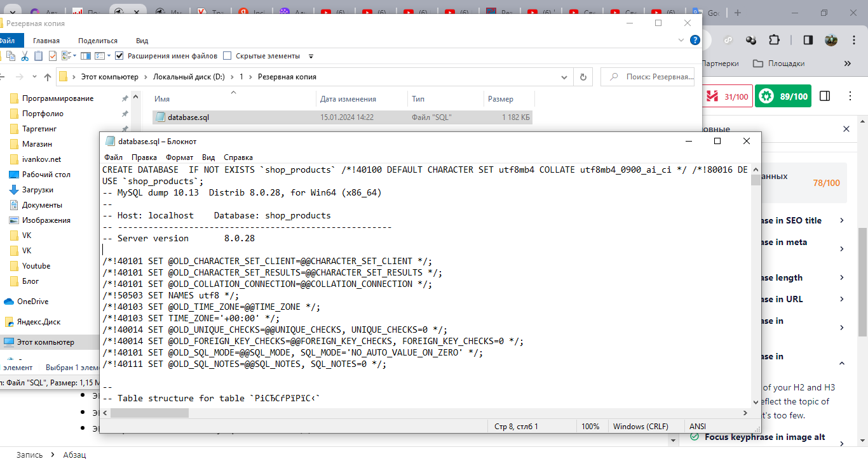The height and width of the screenshot is (459, 868).
Task: Click the Properties checkmark icon in Explorer toolbar
Action: tap(53, 56)
